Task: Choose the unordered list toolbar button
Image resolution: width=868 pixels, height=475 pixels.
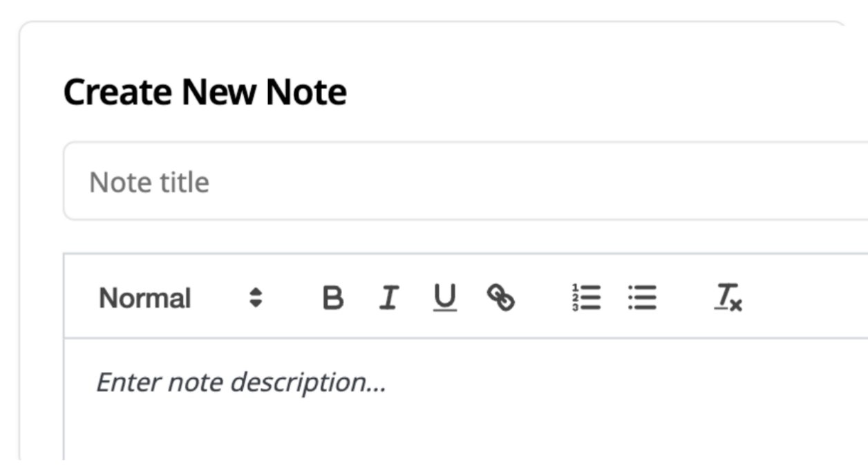Action: coord(643,298)
